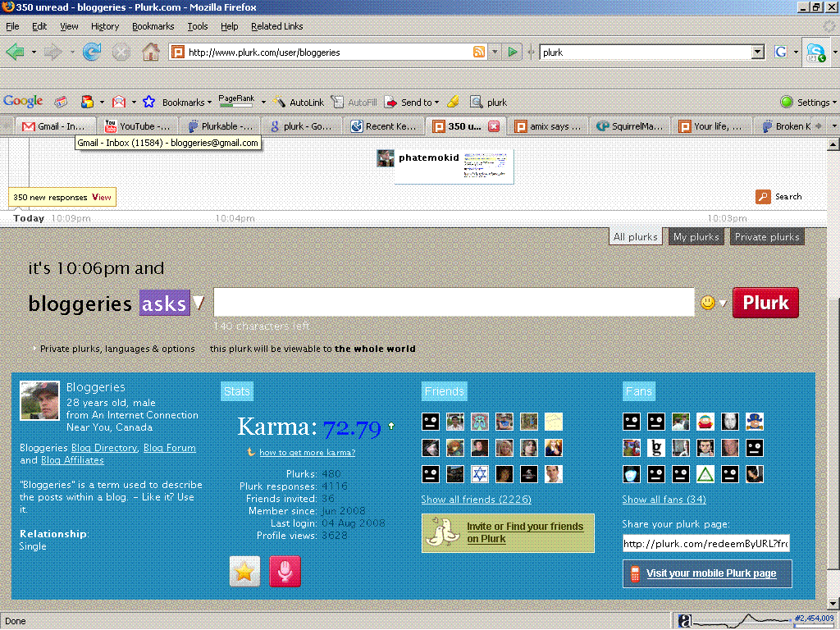Go back with the green Back arrow

pos(15,52)
